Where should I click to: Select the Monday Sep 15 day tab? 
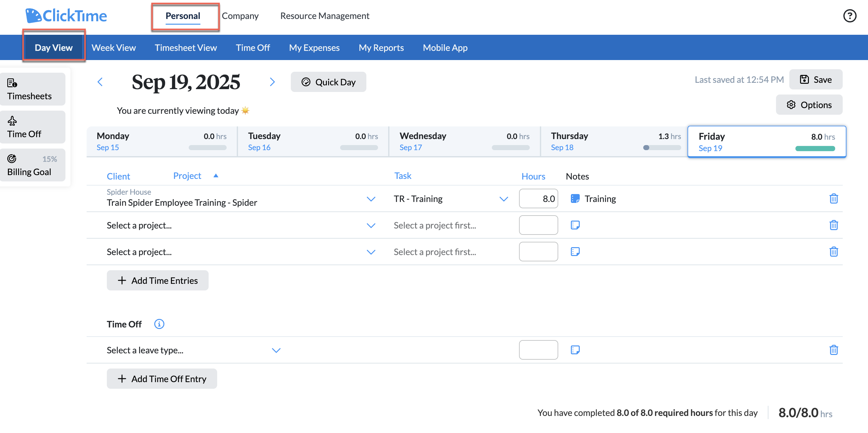tap(162, 142)
